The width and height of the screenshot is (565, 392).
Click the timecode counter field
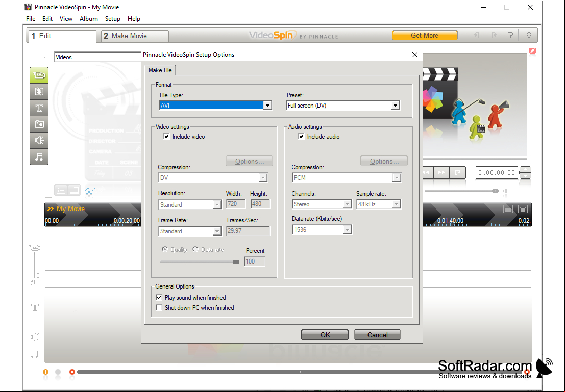pyautogui.click(x=497, y=172)
